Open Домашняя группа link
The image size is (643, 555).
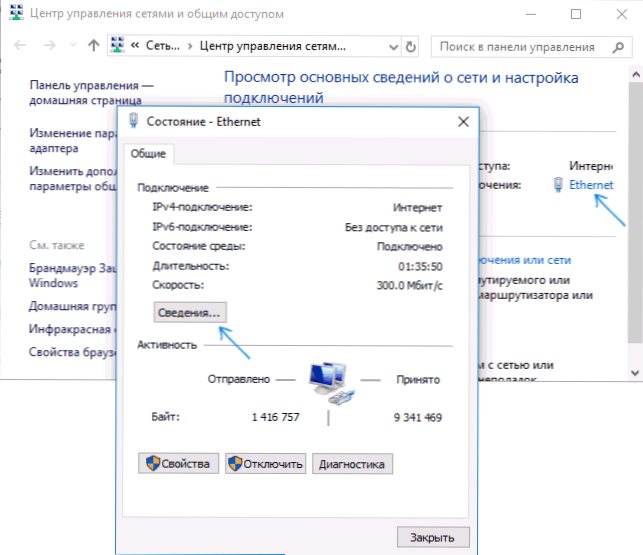tap(73, 306)
